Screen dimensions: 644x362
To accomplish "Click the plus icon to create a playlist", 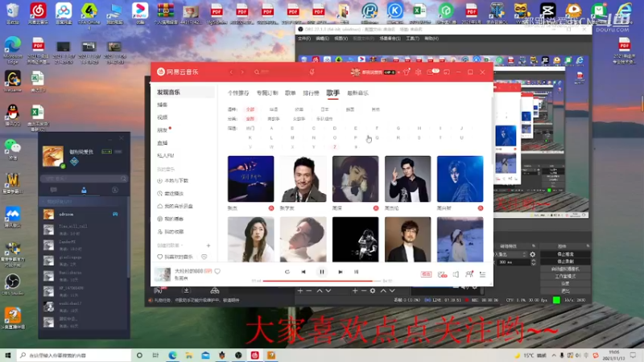I will (208, 245).
